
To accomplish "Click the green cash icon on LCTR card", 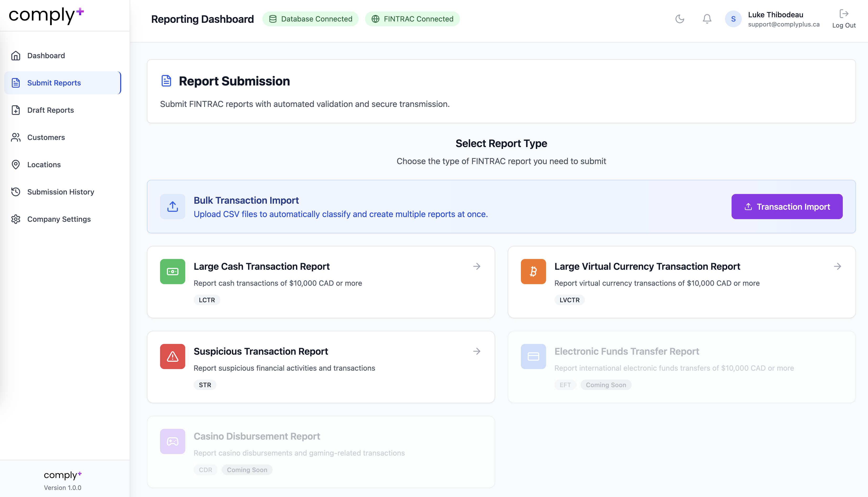I will point(172,271).
